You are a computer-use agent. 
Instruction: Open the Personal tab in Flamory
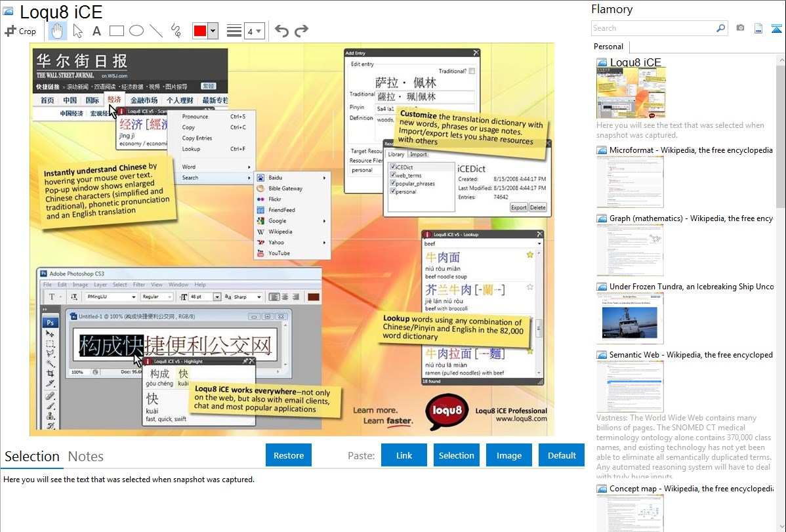coord(609,46)
